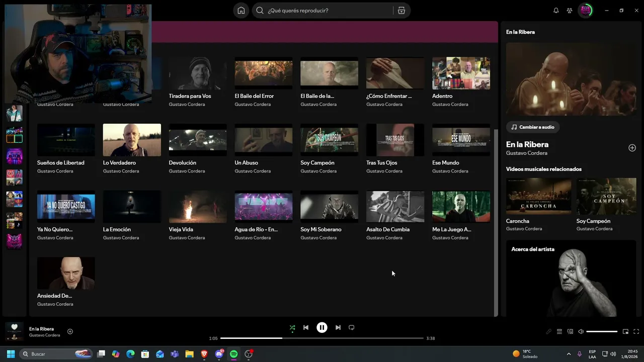Open the Browse icon in search bar

pos(401,11)
